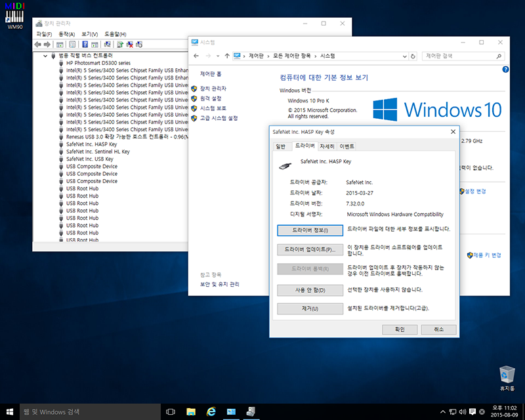Open 도움말(H) menu in Device Manager
Screen dimensions: 525x420
click(115, 34)
